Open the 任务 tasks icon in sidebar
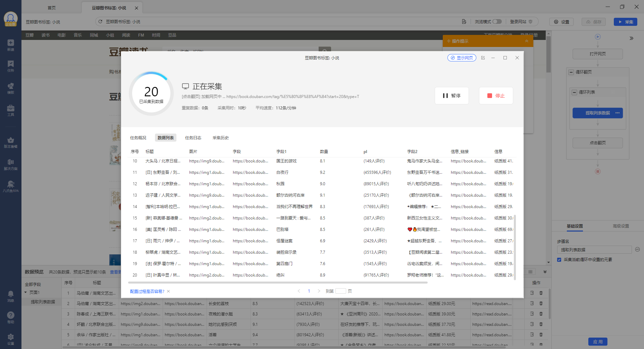The height and width of the screenshot is (349, 644). click(x=11, y=66)
